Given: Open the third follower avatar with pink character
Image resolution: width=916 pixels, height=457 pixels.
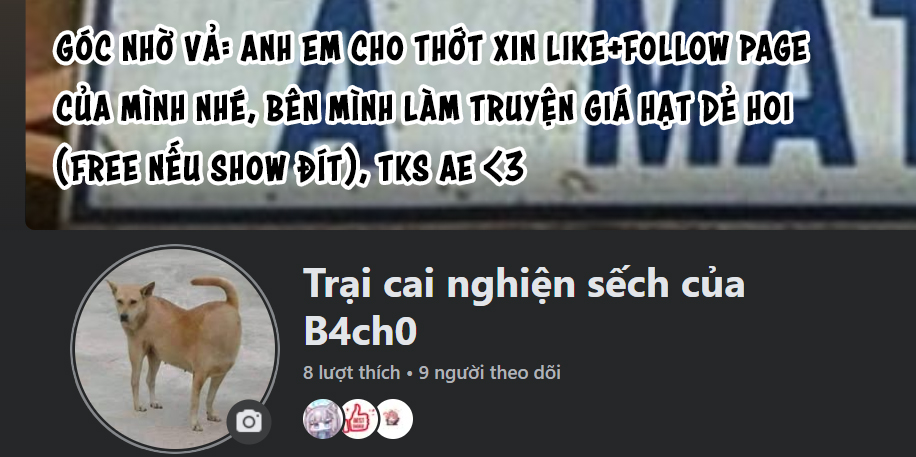Looking at the screenshot, I should [x=394, y=419].
